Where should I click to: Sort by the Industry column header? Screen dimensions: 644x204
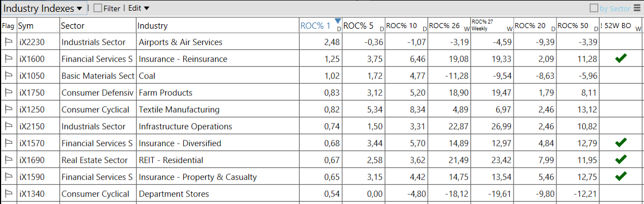click(x=217, y=26)
